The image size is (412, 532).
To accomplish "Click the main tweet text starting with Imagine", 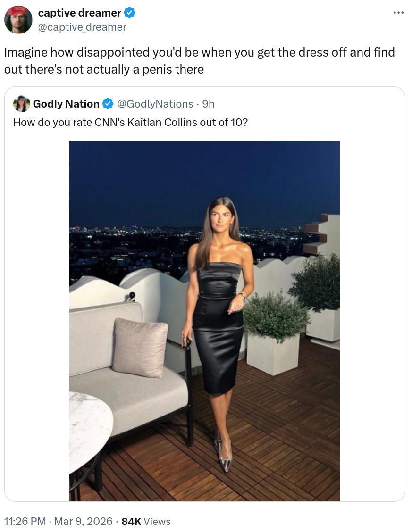I will coord(199,61).
